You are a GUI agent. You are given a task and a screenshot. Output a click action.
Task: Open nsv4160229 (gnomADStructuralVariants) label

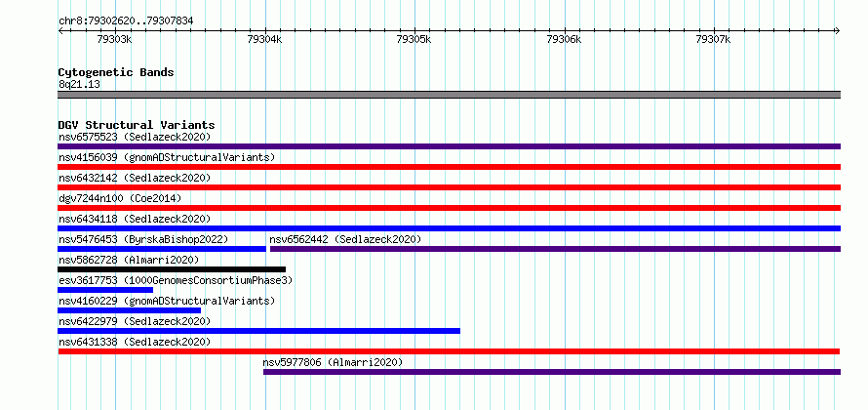[167, 301]
